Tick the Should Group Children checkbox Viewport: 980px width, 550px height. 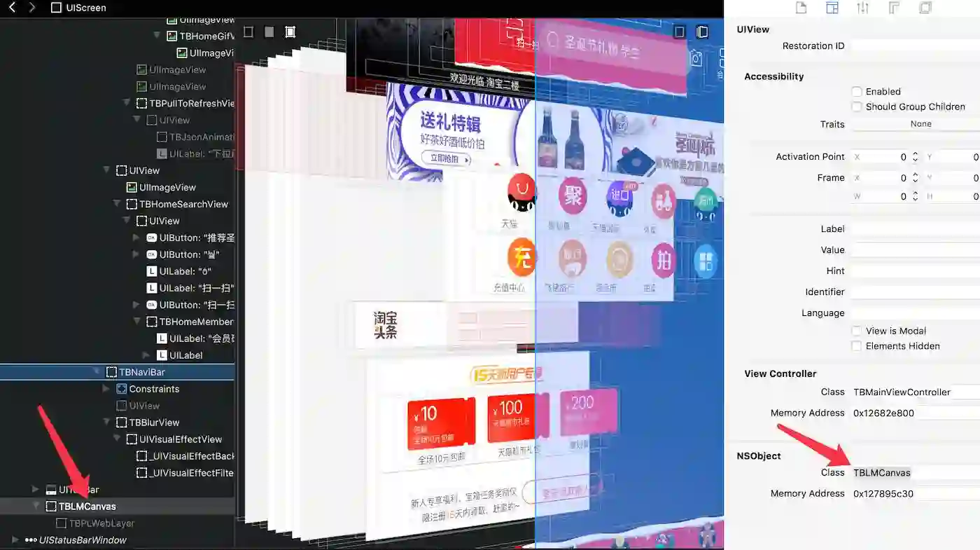857,107
